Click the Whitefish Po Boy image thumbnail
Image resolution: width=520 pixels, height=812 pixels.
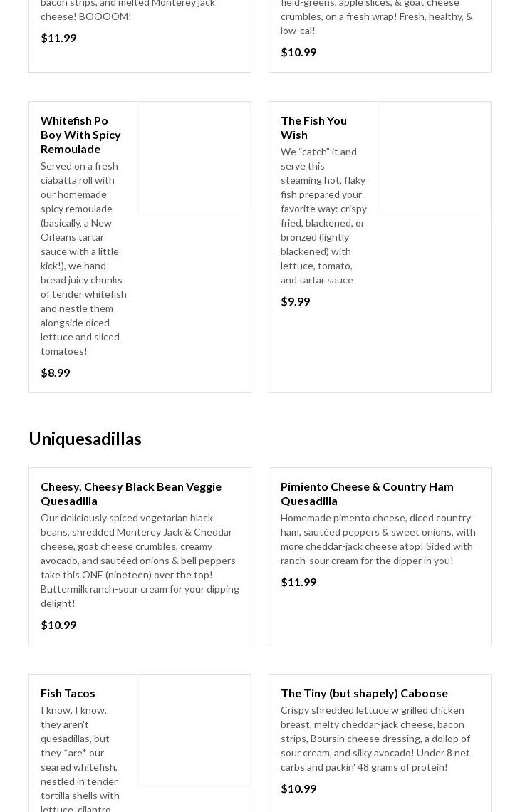coord(194,158)
